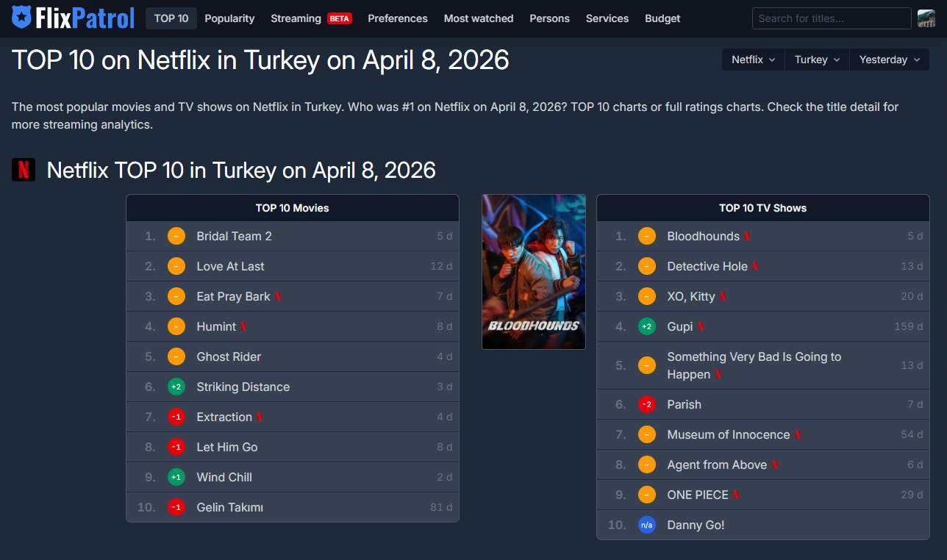Focus the Search for titles field
Viewport: 947px width, 560px height.
[x=831, y=18]
